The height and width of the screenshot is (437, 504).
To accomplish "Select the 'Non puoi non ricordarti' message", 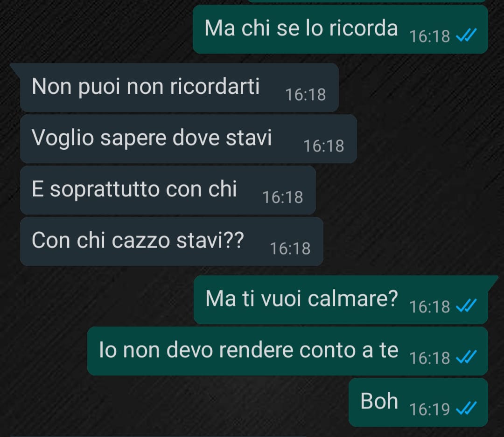I will tap(179, 87).
